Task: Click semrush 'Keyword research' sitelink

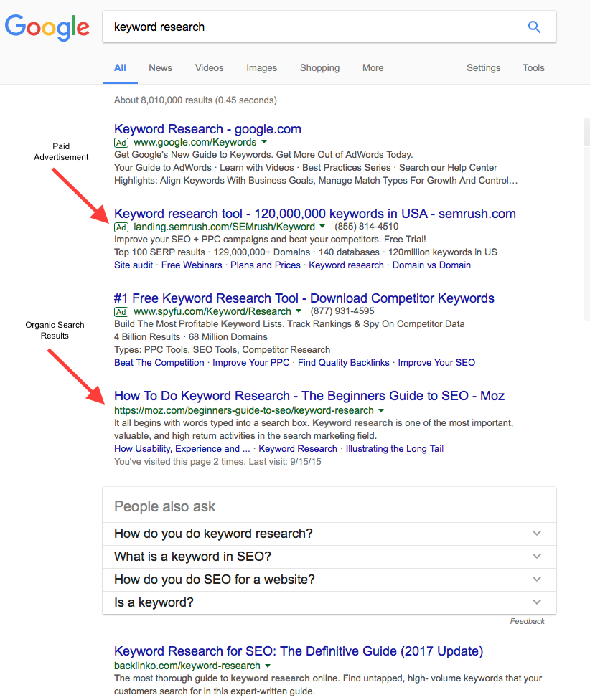Action: [346, 265]
